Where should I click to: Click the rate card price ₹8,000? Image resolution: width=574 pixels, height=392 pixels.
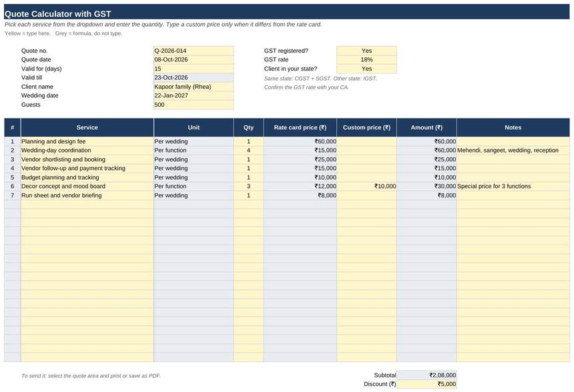(x=300, y=195)
